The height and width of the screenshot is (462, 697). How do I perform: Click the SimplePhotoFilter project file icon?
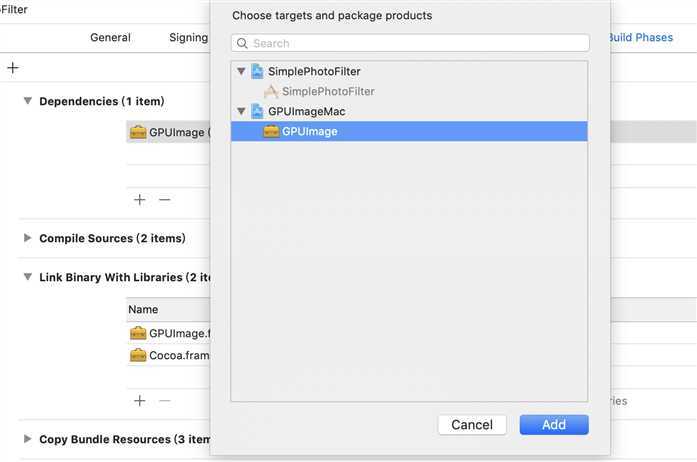pos(257,71)
